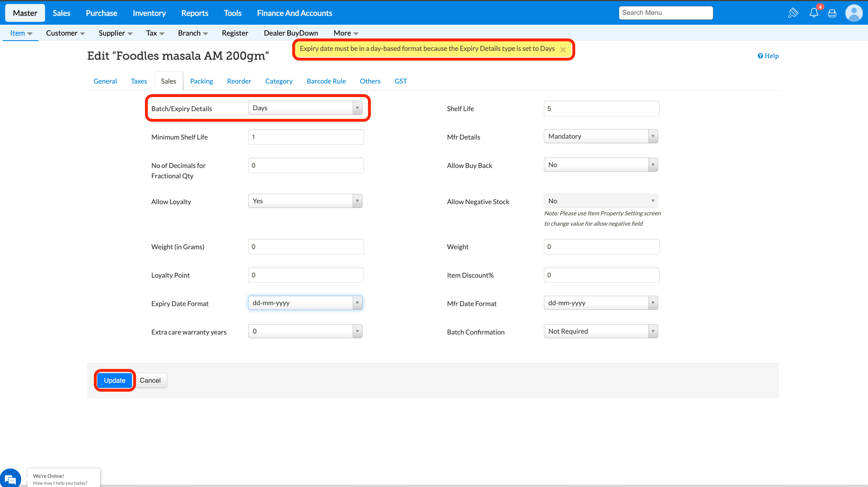Click the Help question mark link
The width and height of the screenshot is (868, 487).
pyautogui.click(x=768, y=56)
